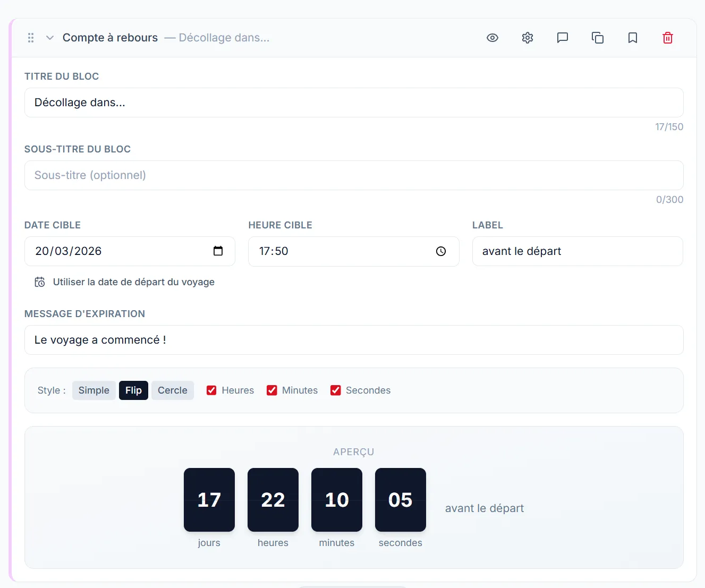Click the calendar icon beside Utiliser la date

40,282
